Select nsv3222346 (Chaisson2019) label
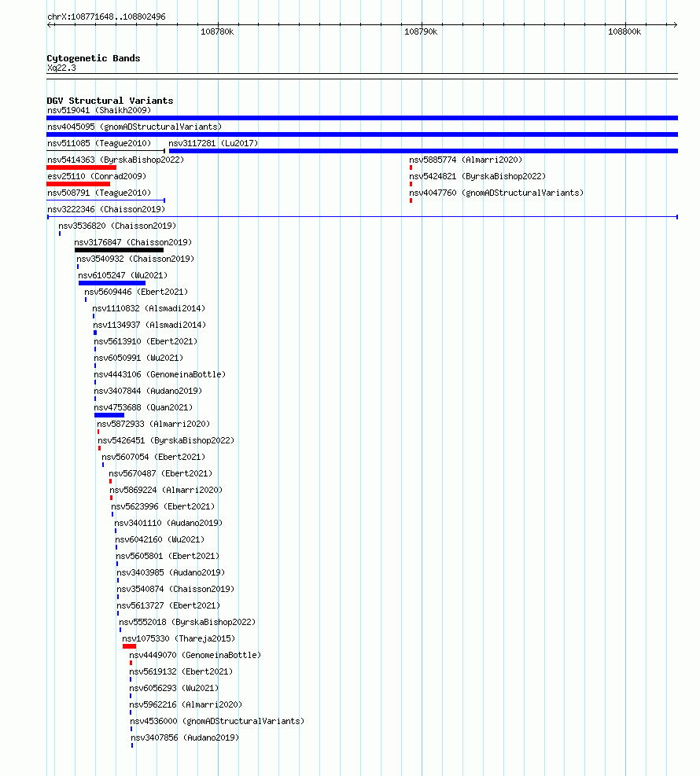The image size is (700, 776). click(x=106, y=209)
